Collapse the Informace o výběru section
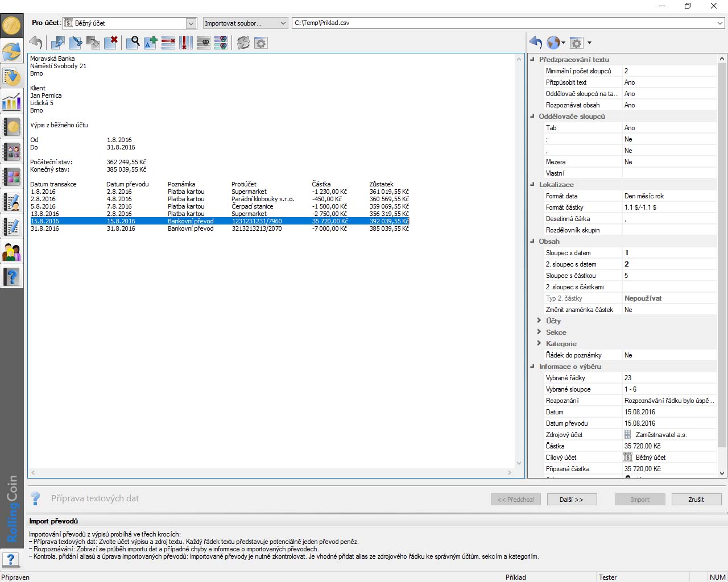 pos(533,366)
